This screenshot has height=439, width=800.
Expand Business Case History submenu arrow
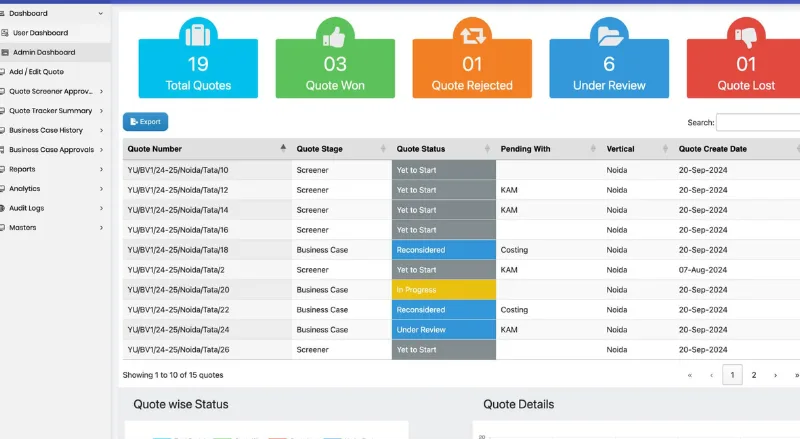point(102,130)
